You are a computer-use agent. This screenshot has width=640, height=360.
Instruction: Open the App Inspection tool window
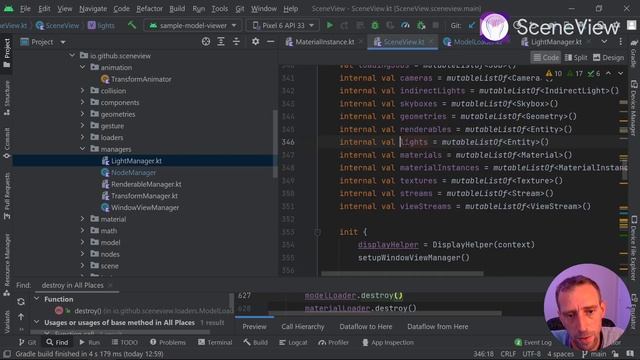click(388, 342)
